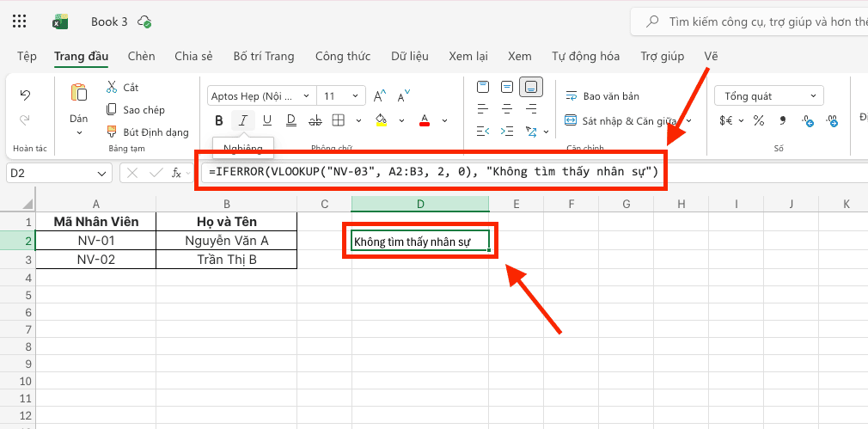This screenshot has height=429, width=868.
Task: Open the Name Box dropdown for D2
Action: (102, 173)
